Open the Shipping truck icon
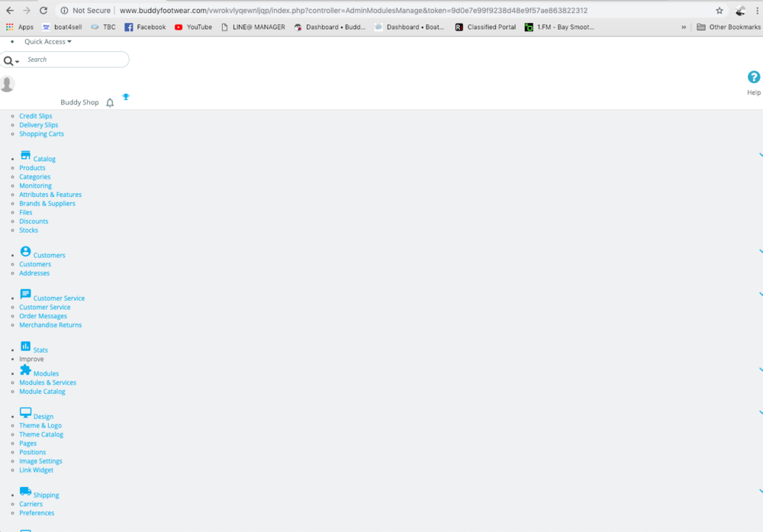This screenshot has width=763, height=532. click(25, 493)
